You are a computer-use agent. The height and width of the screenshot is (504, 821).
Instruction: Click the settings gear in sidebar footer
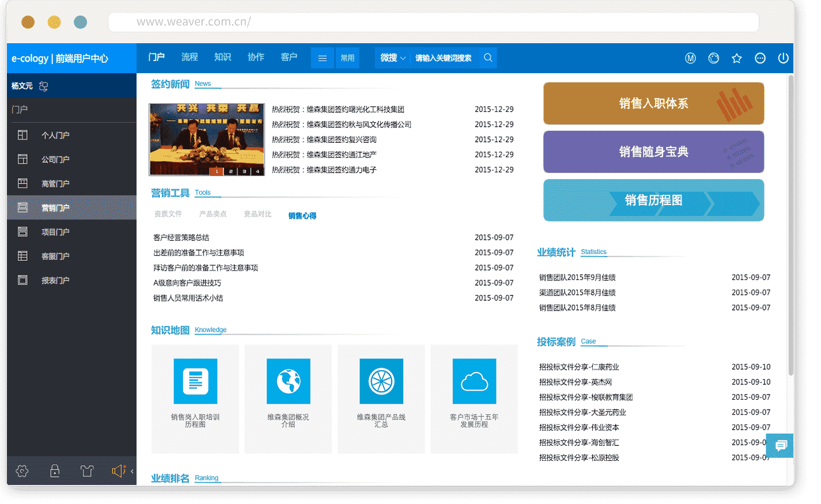[x=22, y=471]
